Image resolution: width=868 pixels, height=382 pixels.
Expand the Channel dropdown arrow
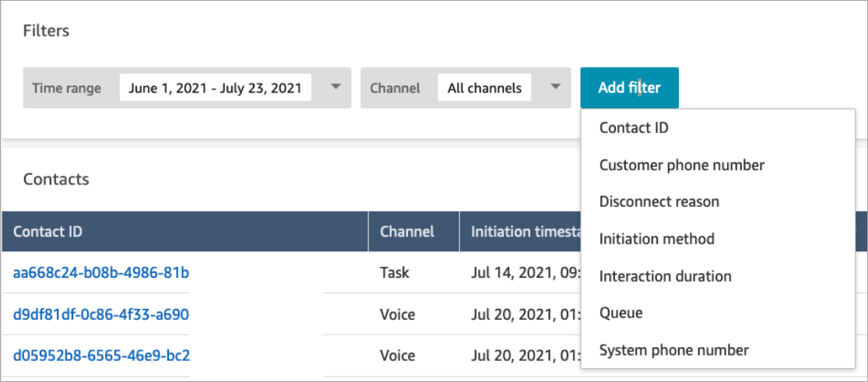point(555,87)
